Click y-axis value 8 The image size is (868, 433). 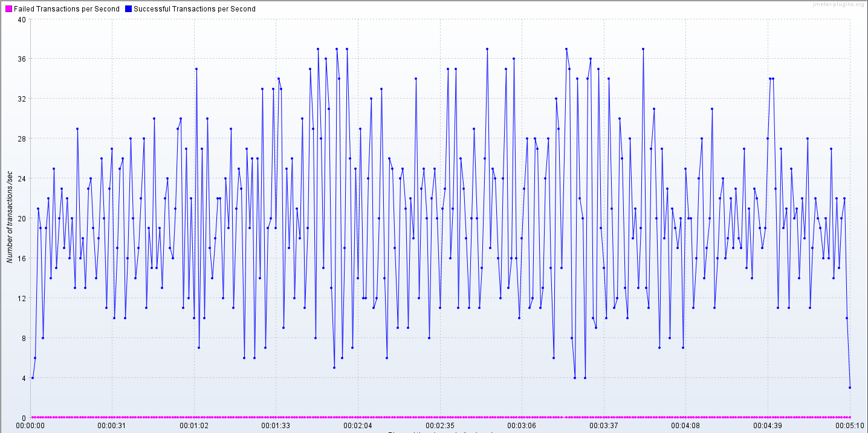pos(24,339)
